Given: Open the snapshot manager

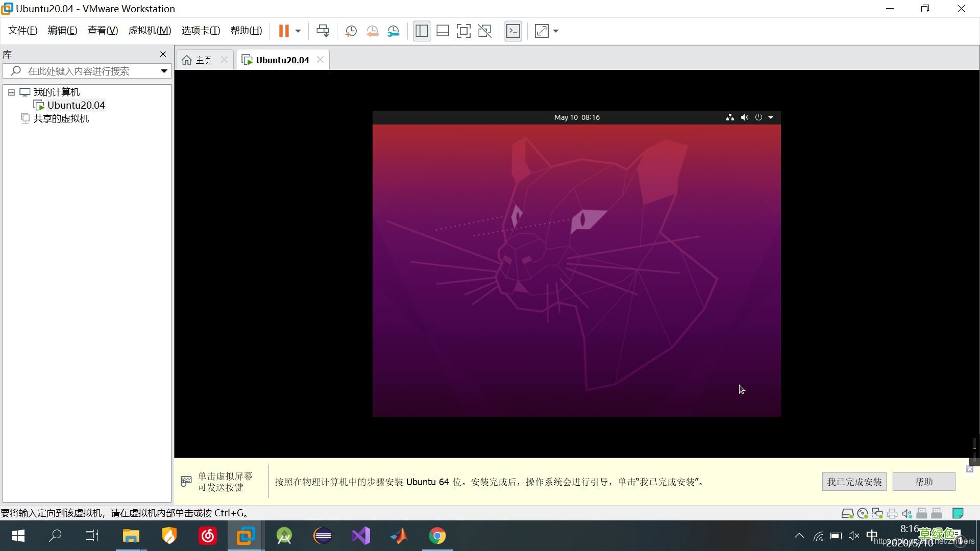Looking at the screenshot, I should pyautogui.click(x=394, y=31).
